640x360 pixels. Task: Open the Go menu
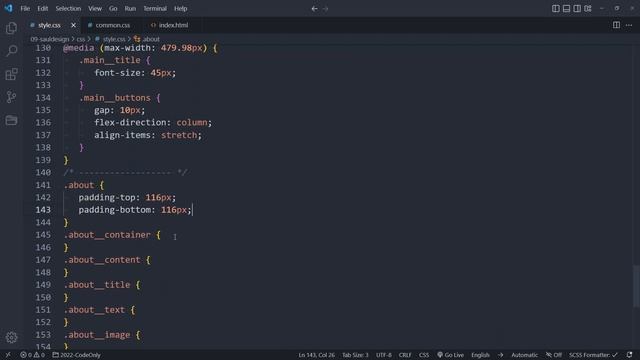tap(113, 9)
